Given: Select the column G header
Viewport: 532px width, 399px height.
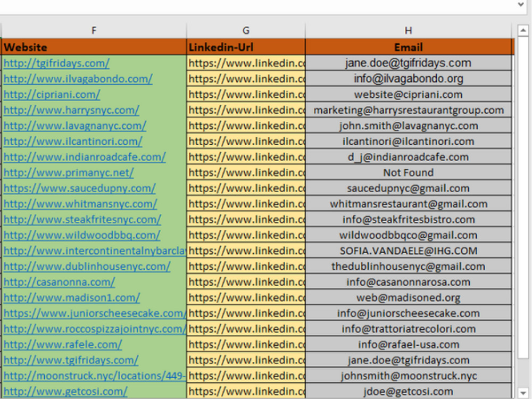Looking at the screenshot, I should point(246,30).
